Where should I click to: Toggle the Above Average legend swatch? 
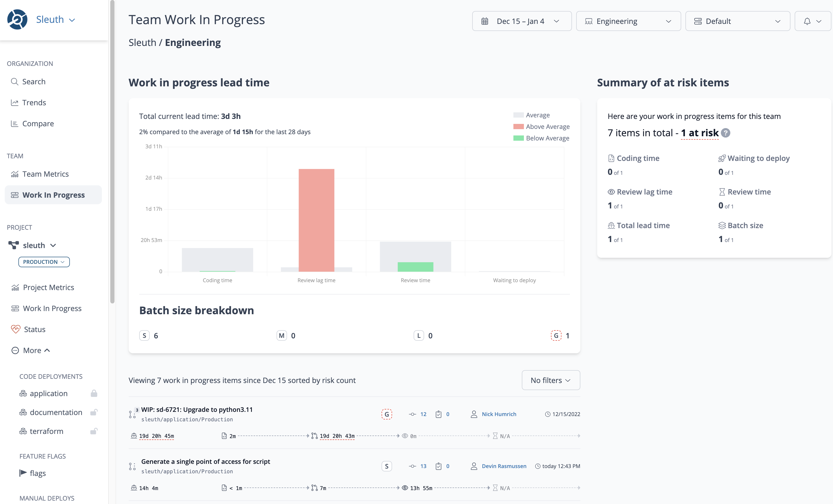(518, 127)
